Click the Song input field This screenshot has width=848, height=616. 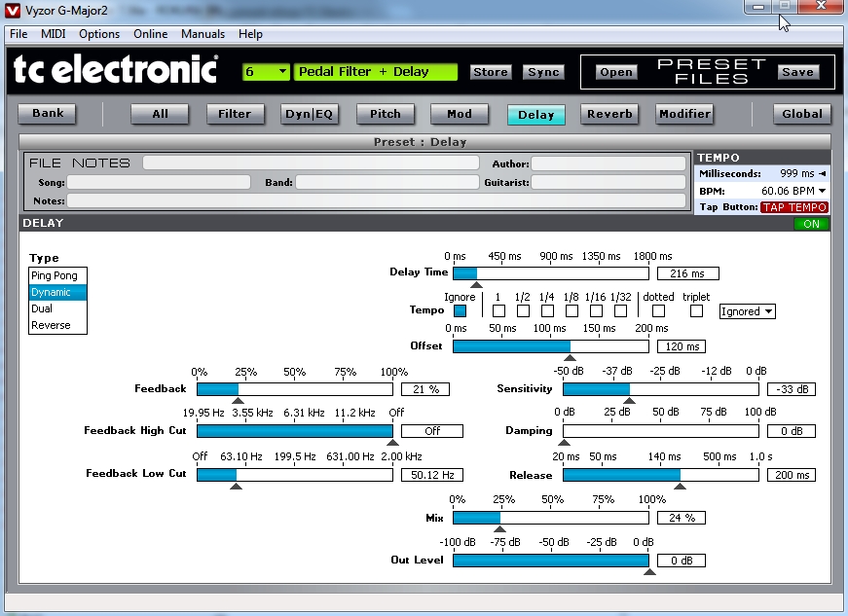[x=159, y=182]
